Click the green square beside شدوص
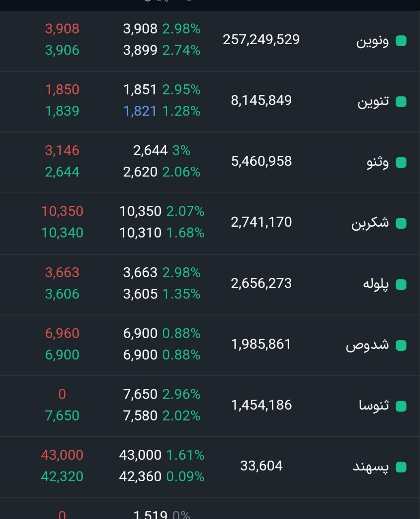Image resolution: width=420 pixels, height=519 pixels. coord(401,345)
